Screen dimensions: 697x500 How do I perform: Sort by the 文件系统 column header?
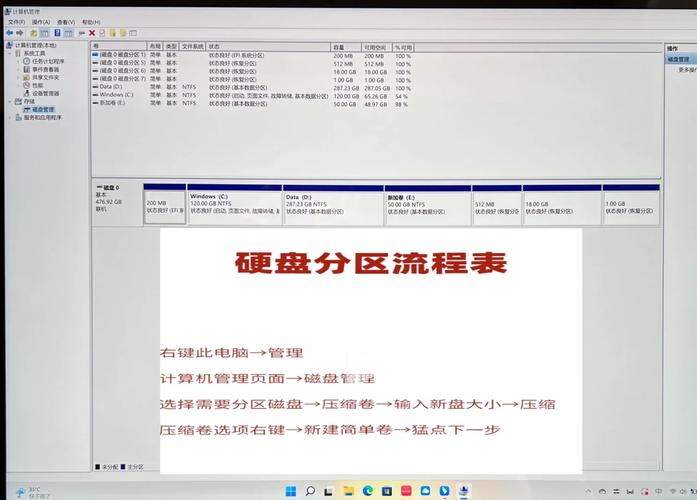(x=192, y=46)
